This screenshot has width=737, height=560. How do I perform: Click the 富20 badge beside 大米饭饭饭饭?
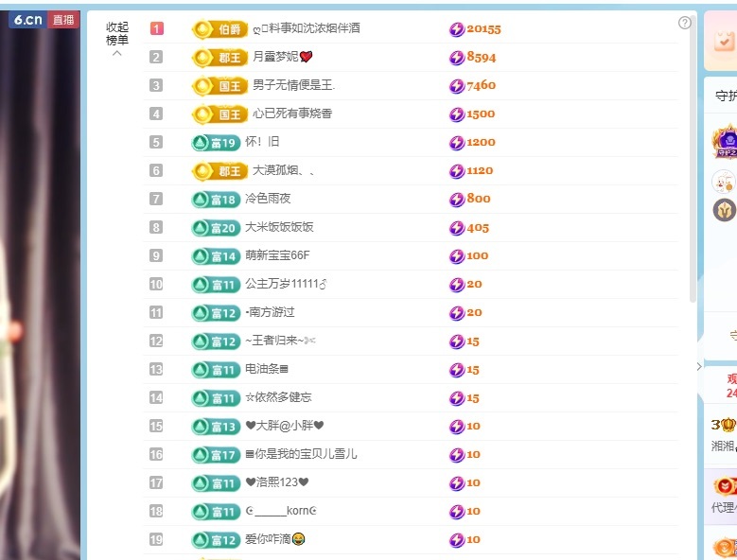click(214, 228)
